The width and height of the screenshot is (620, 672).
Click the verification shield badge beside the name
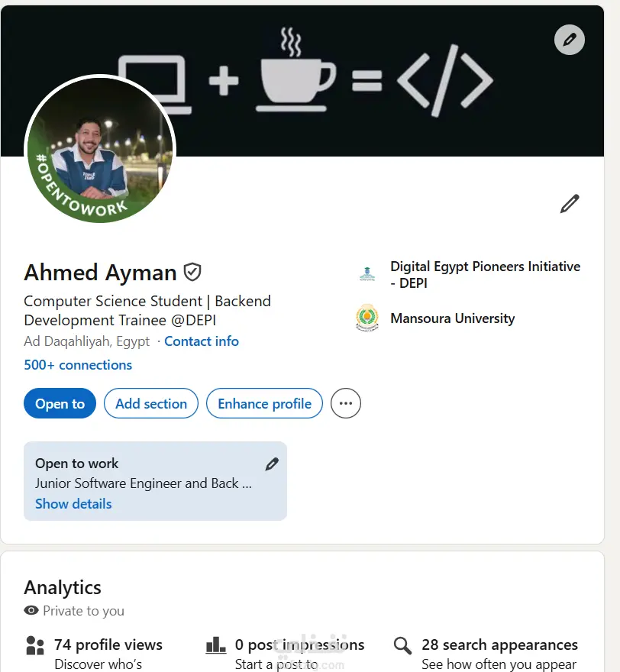pos(192,272)
